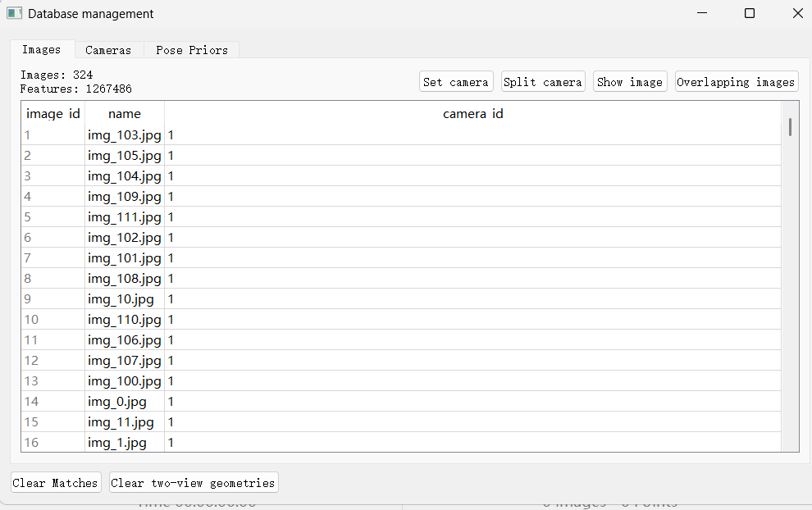Select the img_10.jpg name cell
The width and height of the screenshot is (812, 510).
(121, 299)
